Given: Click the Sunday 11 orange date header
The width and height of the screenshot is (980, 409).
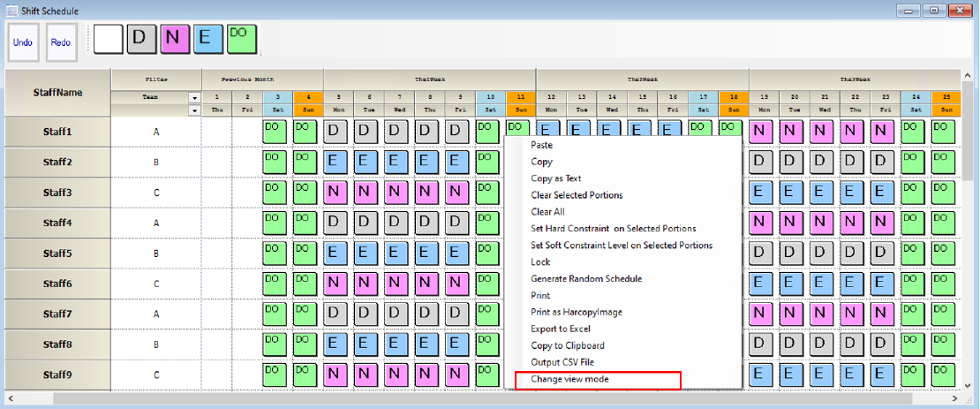Looking at the screenshot, I should click(x=520, y=97).
